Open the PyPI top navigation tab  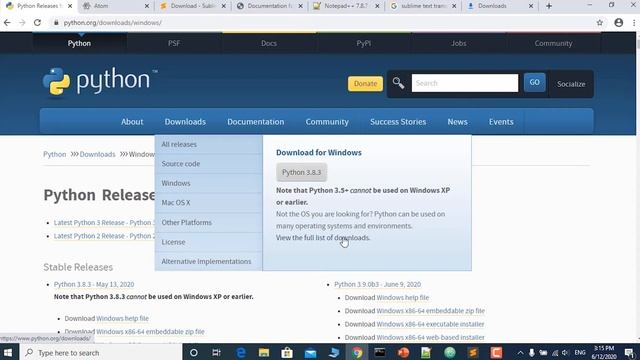pos(364,43)
